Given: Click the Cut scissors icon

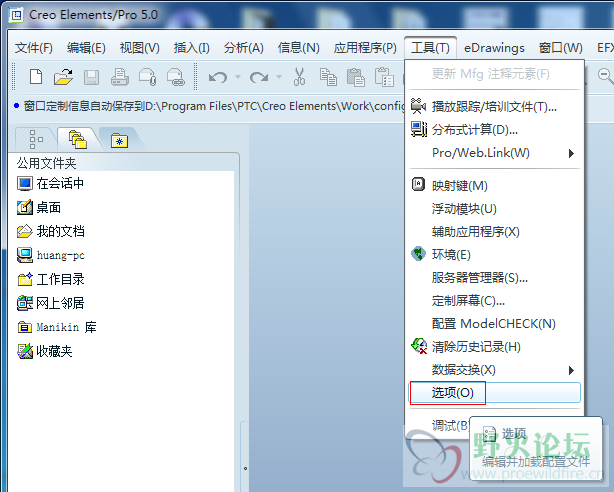Looking at the screenshot, I should 300,77.
